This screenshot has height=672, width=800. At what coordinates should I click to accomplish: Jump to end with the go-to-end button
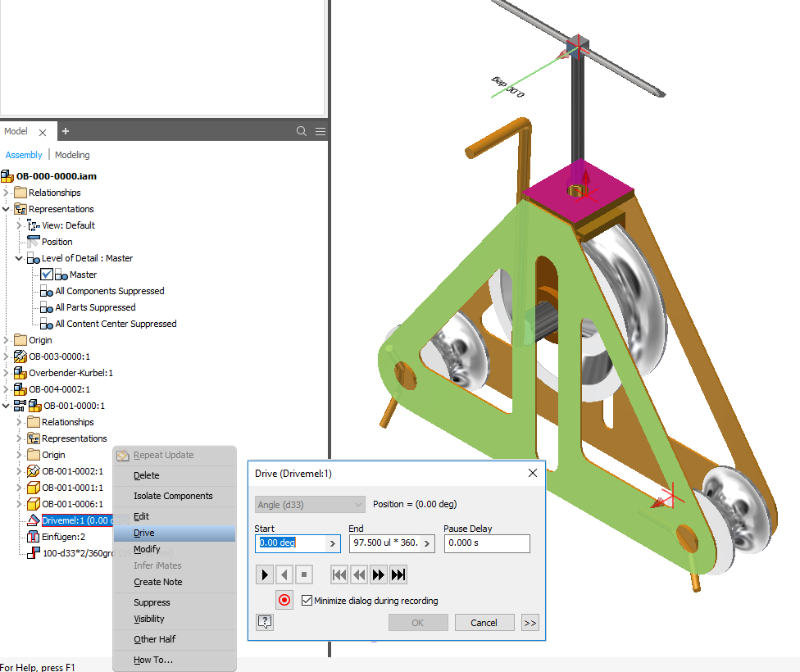coord(398,574)
